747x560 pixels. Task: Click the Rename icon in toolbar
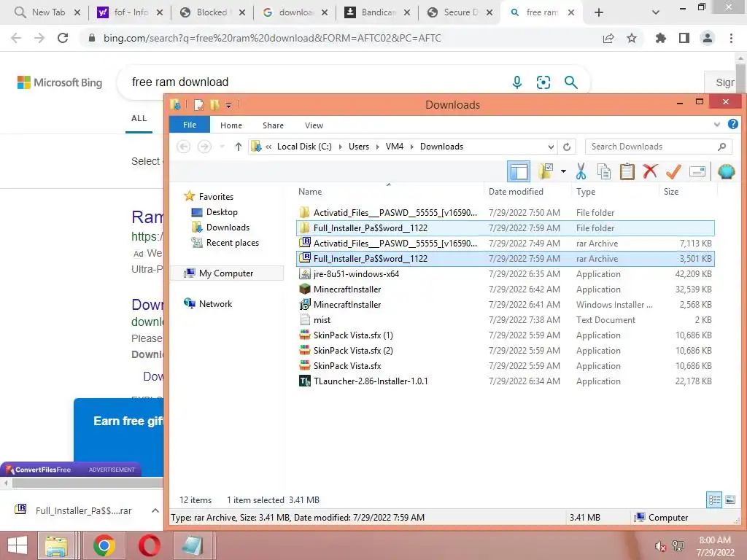click(697, 171)
